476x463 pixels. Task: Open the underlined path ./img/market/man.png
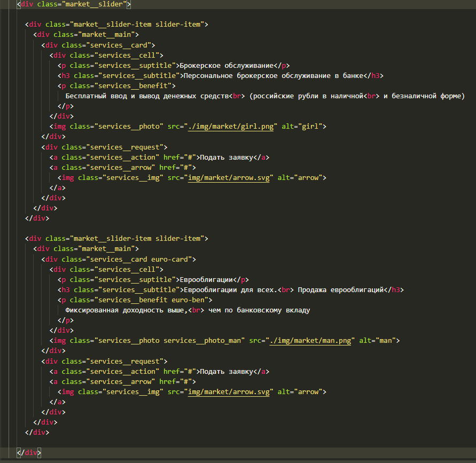310,341
